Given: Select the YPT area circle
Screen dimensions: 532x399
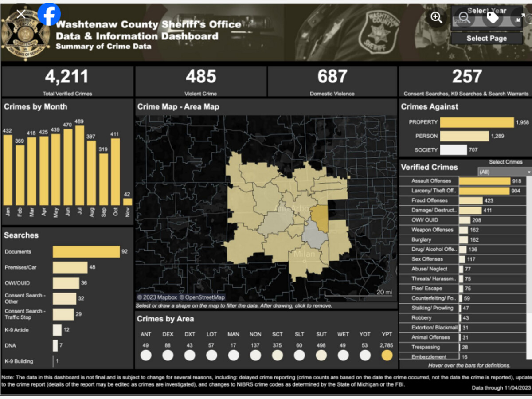Looking at the screenshot, I should click(387, 355).
